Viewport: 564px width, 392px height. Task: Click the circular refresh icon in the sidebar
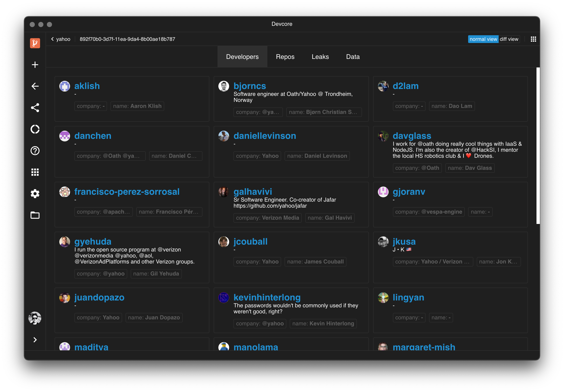pyautogui.click(x=35, y=129)
